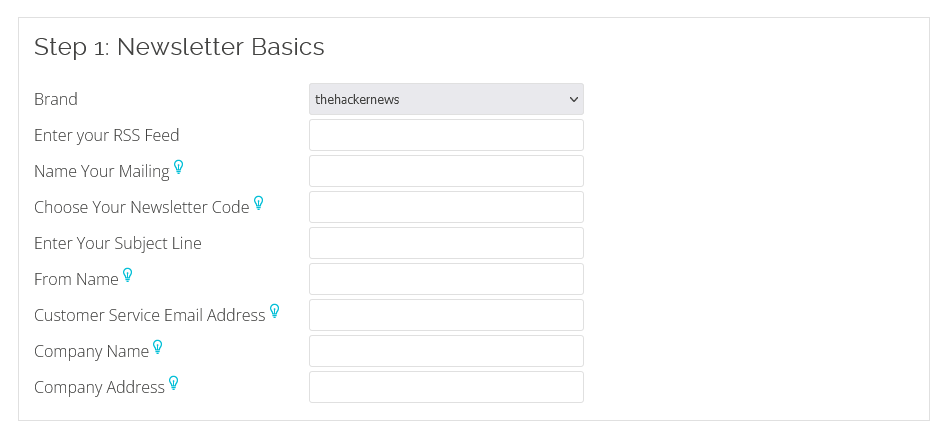Screen dimensions: 945x444
Task: Select the Newsletter Code text box
Action: tap(446, 207)
